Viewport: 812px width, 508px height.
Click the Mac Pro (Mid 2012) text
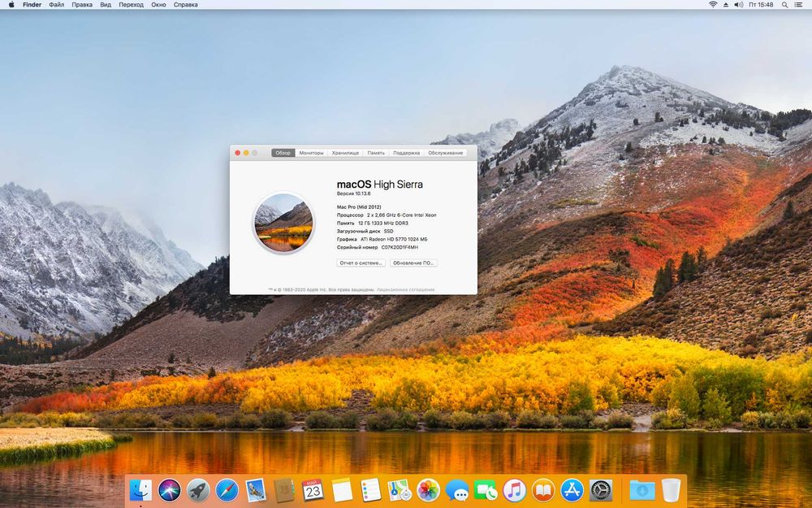click(359, 206)
